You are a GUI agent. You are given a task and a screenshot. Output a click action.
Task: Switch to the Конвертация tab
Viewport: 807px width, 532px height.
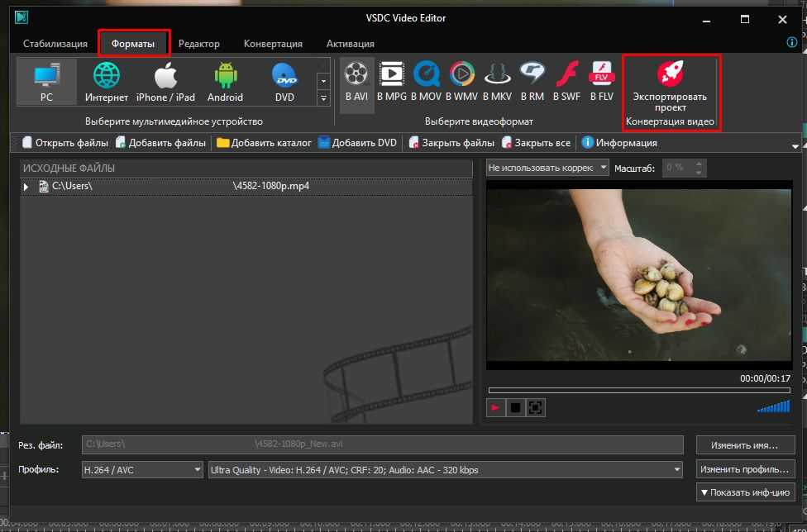[273, 44]
